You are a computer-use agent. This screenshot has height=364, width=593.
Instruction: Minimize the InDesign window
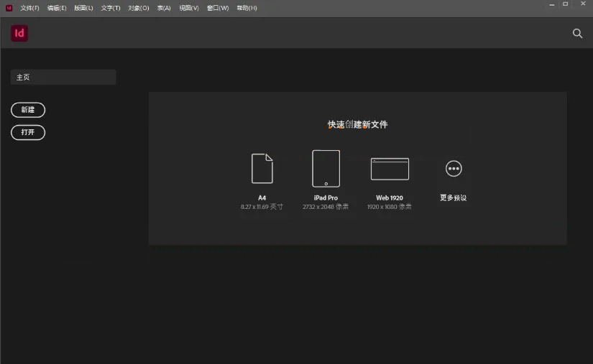click(x=552, y=4)
